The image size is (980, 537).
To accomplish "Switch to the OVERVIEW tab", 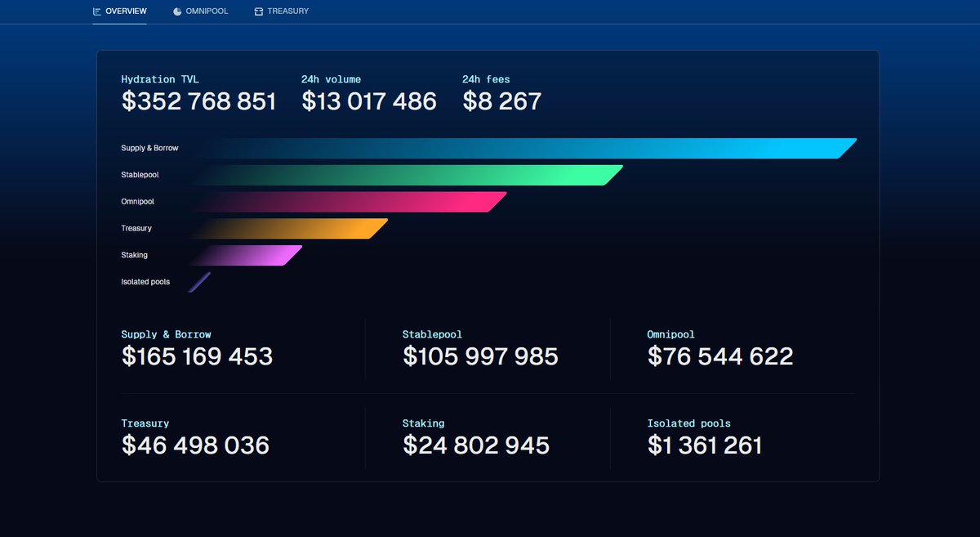I will click(x=120, y=11).
